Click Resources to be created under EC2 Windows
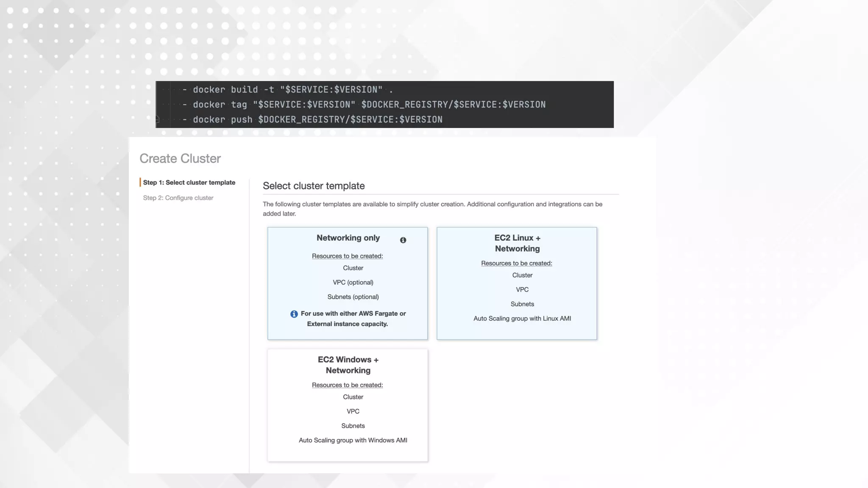Viewport: 868px width, 488px height. tap(347, 385)
